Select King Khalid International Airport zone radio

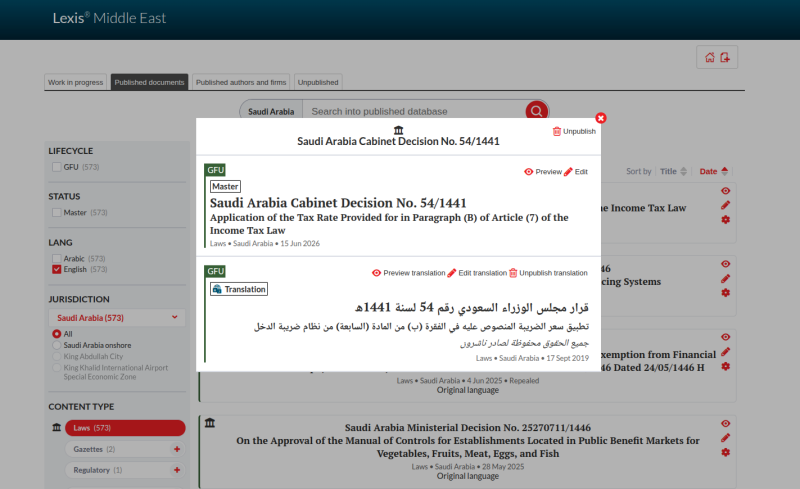point(57,368)
